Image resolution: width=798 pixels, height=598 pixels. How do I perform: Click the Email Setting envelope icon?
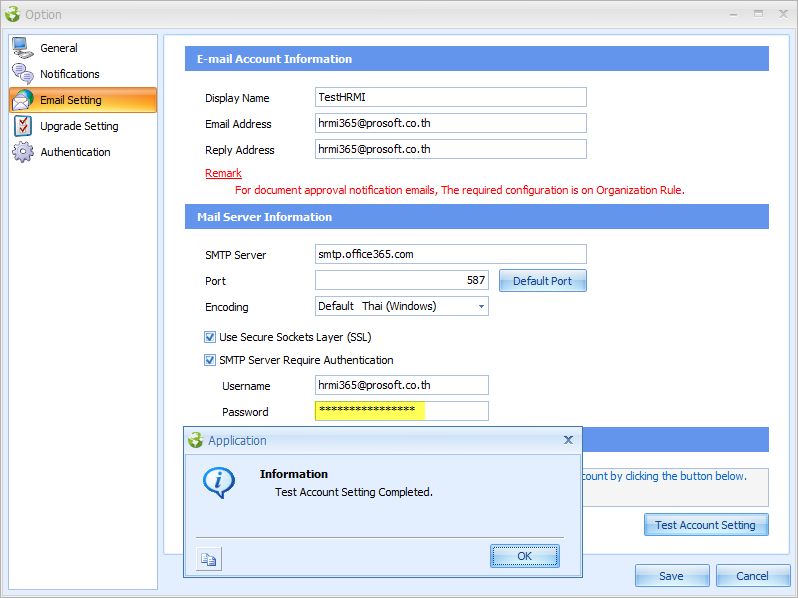pyautogui.click(x=23, y=100)
